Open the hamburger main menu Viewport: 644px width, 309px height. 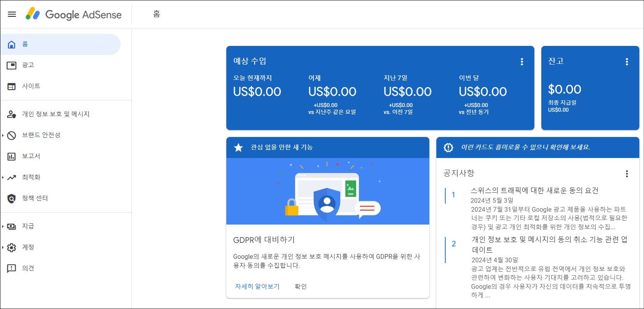(12, 14)
